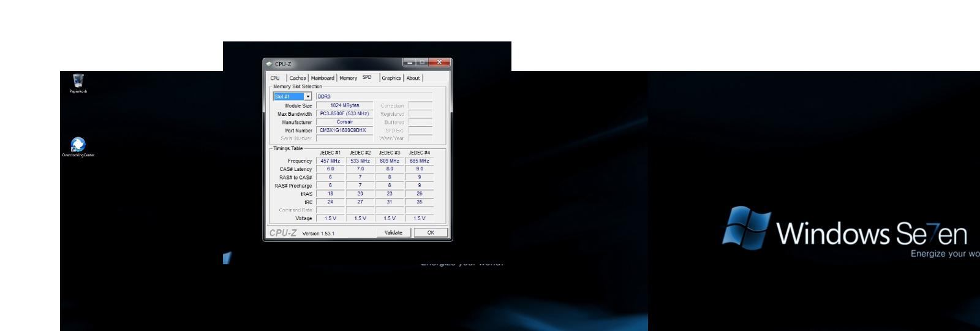Click the 609 MHz frequency cell
Image resolution: width=980 pixels, height=331 pixels.
(x=390, y=161)
